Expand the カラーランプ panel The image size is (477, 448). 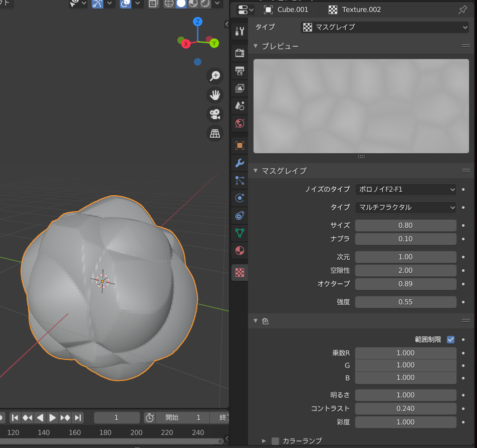[x=264, y=440]
